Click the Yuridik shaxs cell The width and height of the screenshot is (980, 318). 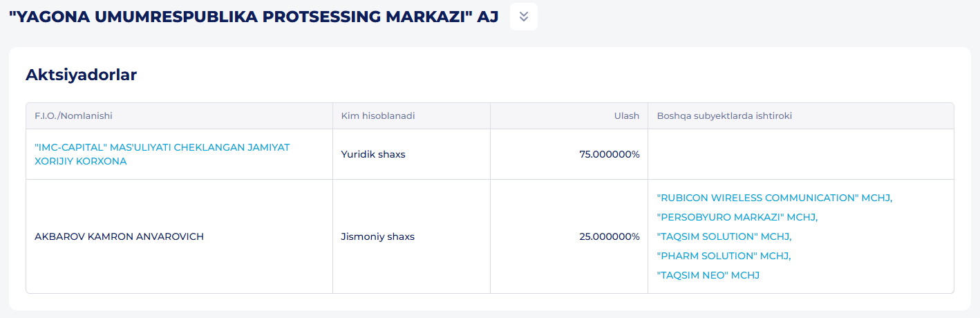tap(373, 154)
